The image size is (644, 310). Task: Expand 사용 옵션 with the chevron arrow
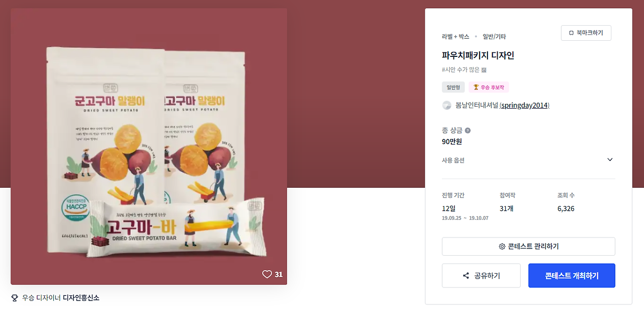(x=610, y=160)
